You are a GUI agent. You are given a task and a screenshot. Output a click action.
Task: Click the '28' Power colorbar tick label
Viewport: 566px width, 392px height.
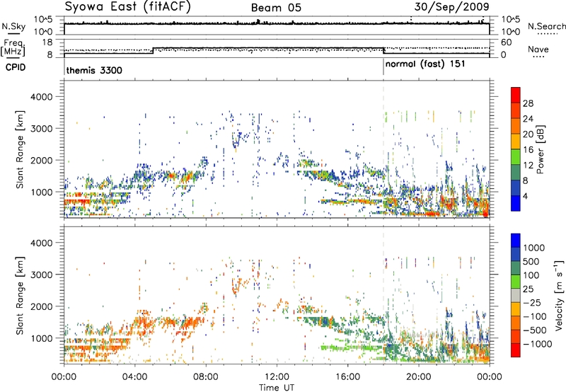point(528,103)
